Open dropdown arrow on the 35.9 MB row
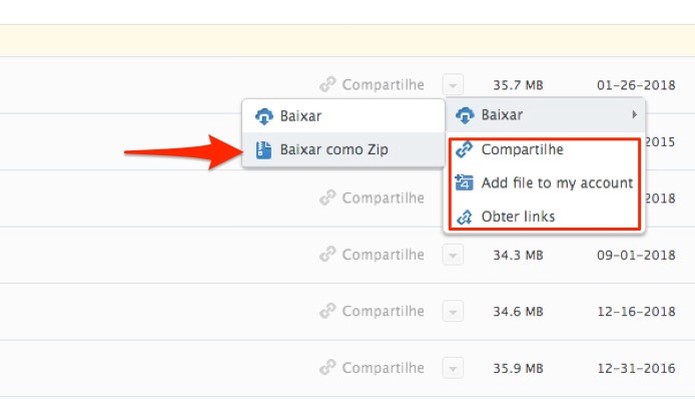Image resolution: width=695 pixels, height=399 pixels. [453, 368]
